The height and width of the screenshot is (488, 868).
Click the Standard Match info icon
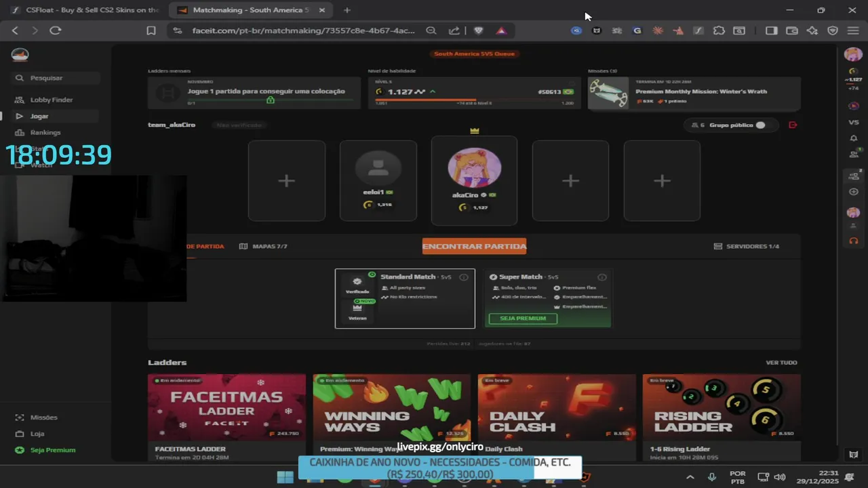(x=464, y=277)
